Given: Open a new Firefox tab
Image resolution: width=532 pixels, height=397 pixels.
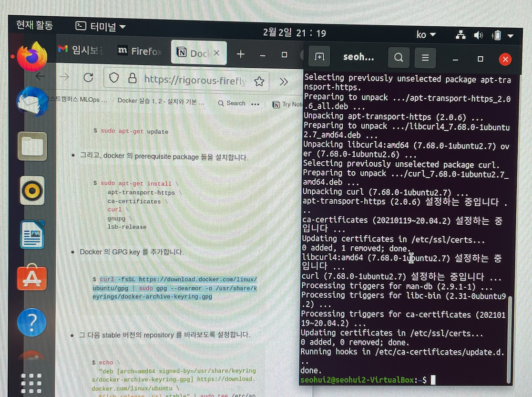Looking at the screenshot, I should pos(241,53).
